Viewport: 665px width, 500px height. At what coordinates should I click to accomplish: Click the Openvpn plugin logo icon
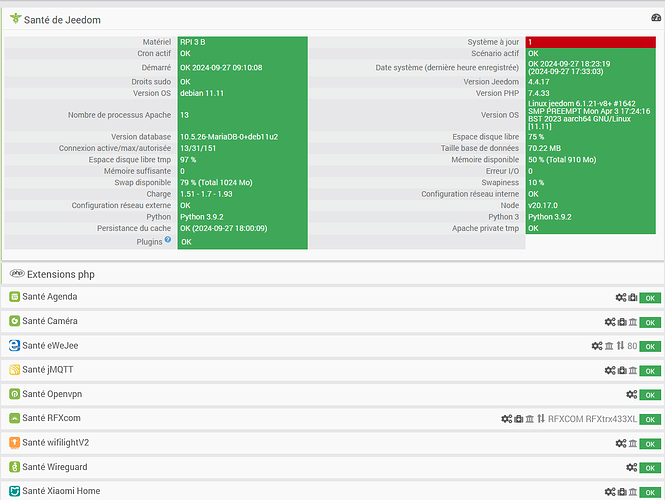[14, 394]
